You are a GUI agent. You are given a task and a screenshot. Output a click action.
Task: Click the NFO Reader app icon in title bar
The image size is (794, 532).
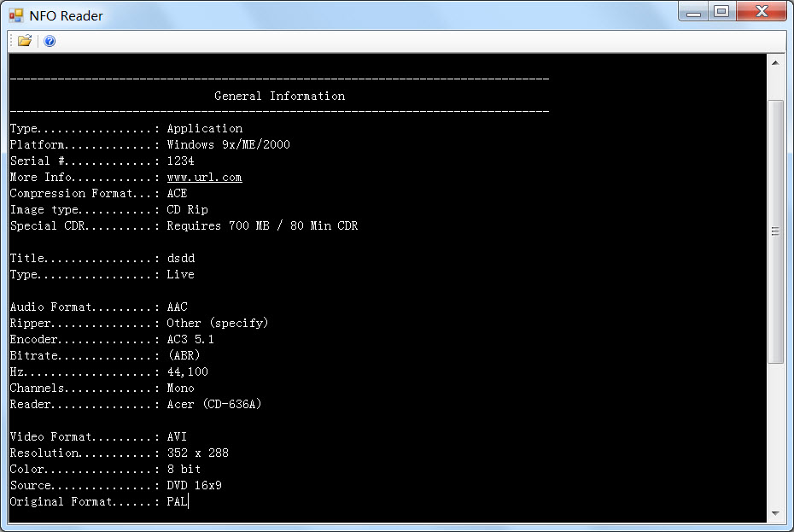pyautogui.click(x=16, y=15)
